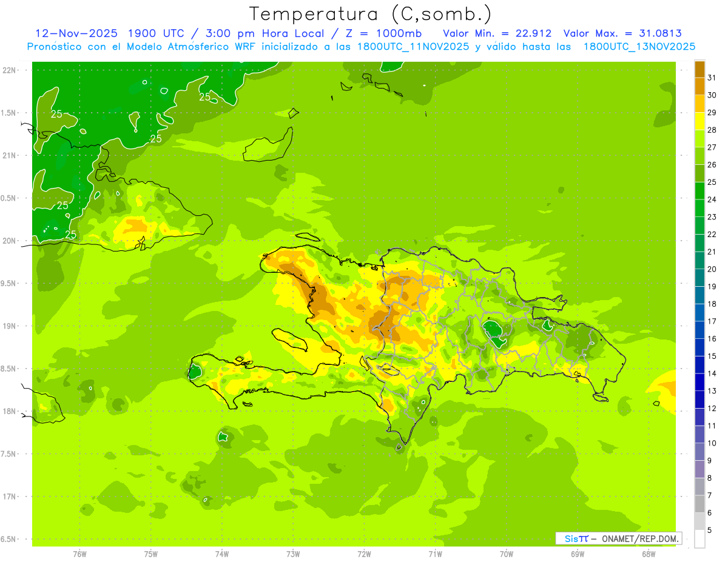Select the '17N' latitude axis label

click(x=9, y=497)
